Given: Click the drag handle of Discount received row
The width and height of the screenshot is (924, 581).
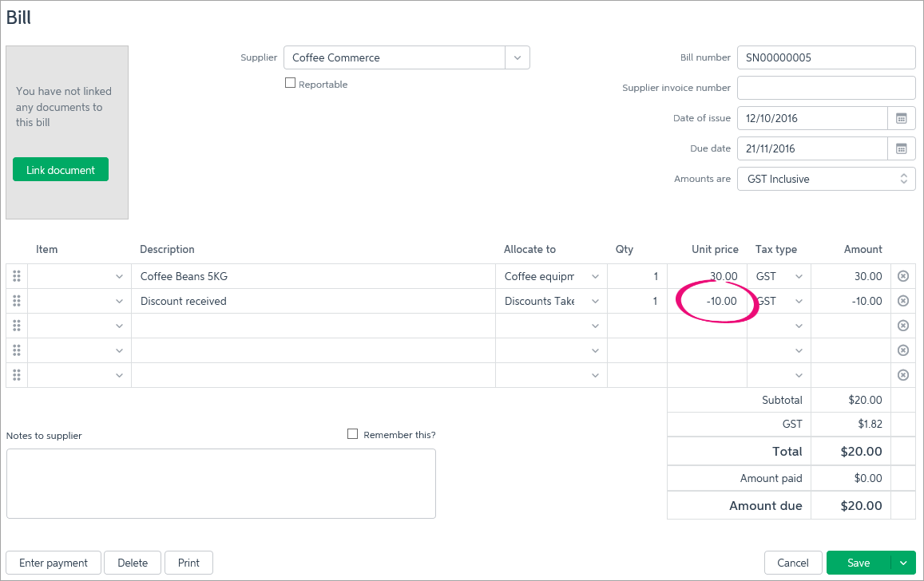Looking at the screenshot, I should (x=17, y=301).
